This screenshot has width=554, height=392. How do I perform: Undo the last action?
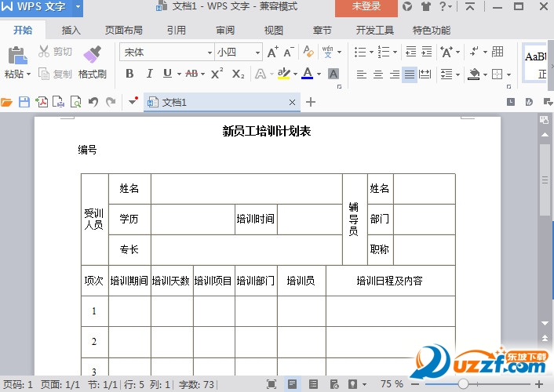(x=93, y=102)
